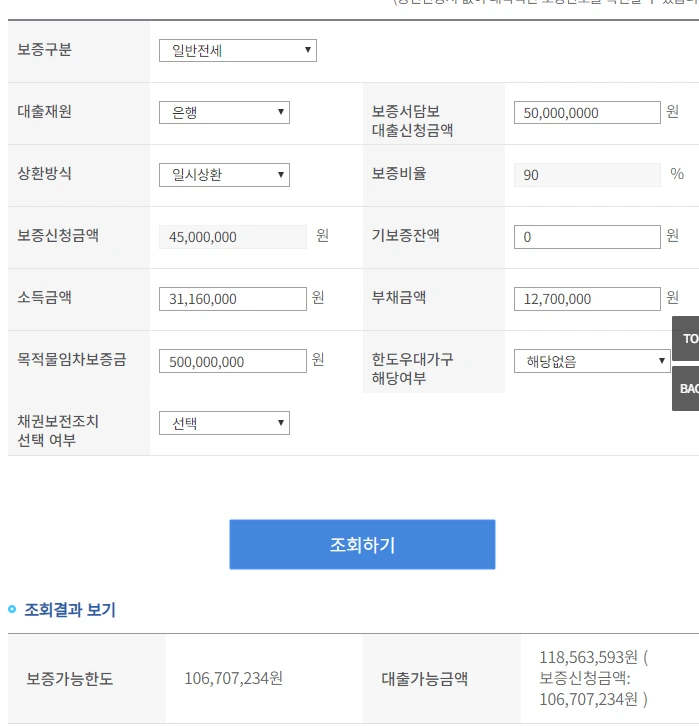Click the 대출재원 row label
The image size is (699, 726).
44,112
